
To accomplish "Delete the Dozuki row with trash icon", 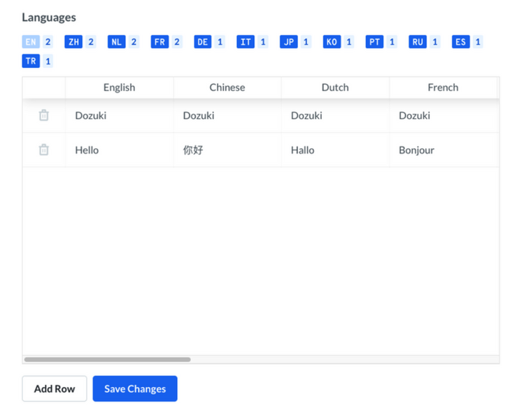I will 44,115.
